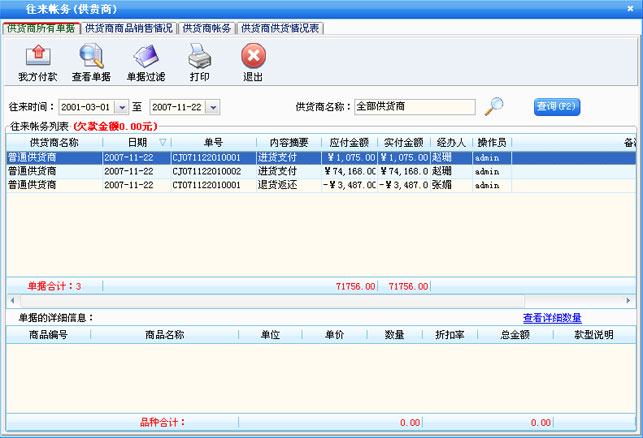Image resolution: width=643 pixels, height=438 pixels.
Task: Click the 查看详细数量 link
Action: [x=552, y=318]
